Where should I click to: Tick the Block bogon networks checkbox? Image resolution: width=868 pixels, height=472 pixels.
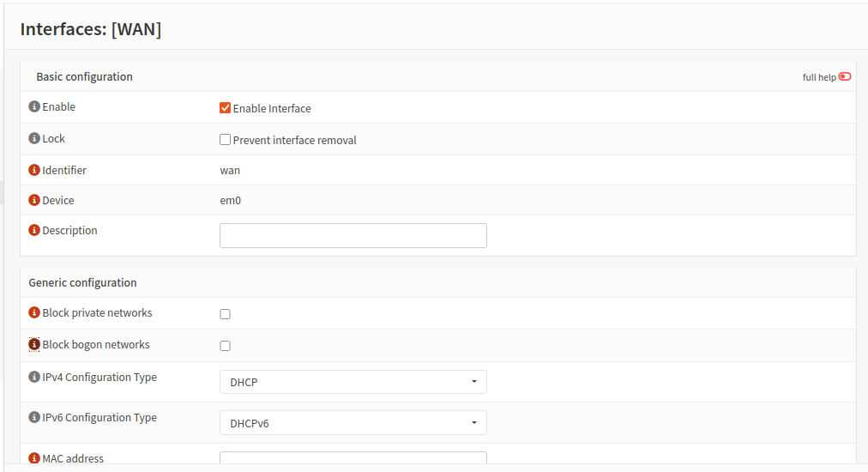[x=226, y=346]
